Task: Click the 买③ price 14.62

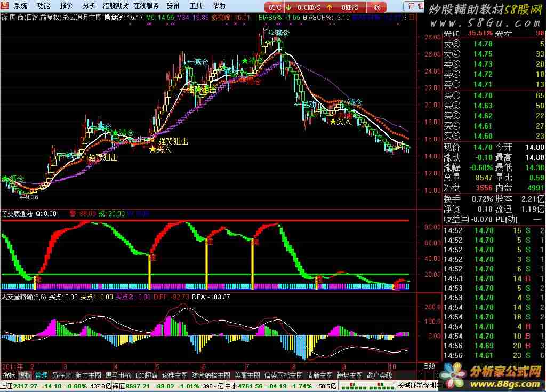Action: click(483, 116)
